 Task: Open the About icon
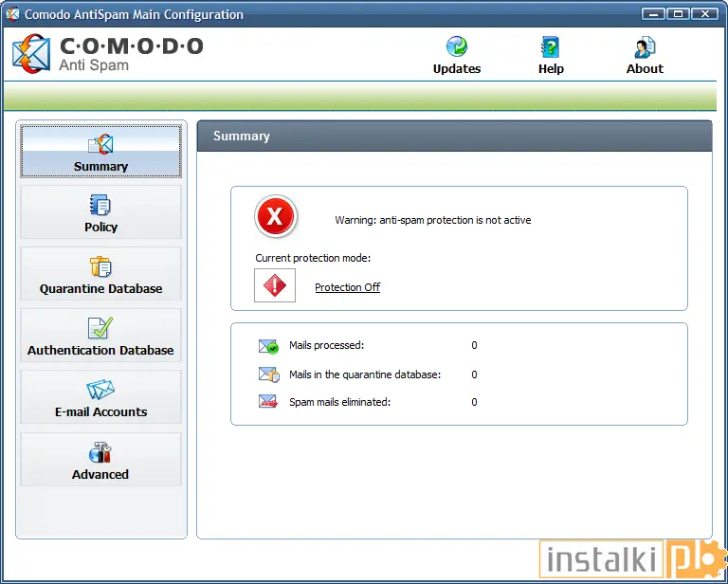point(645,46)
